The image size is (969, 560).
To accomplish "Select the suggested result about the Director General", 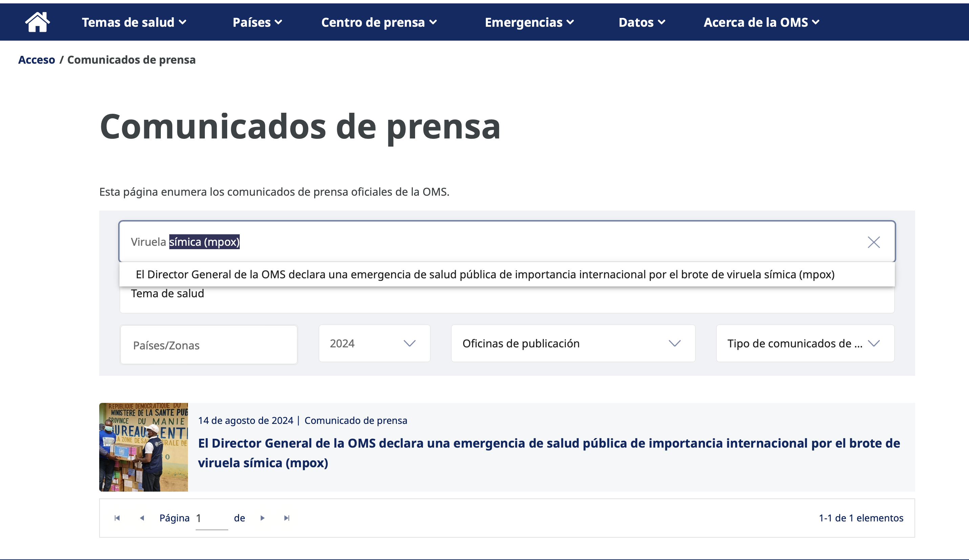I will point(507,274).
